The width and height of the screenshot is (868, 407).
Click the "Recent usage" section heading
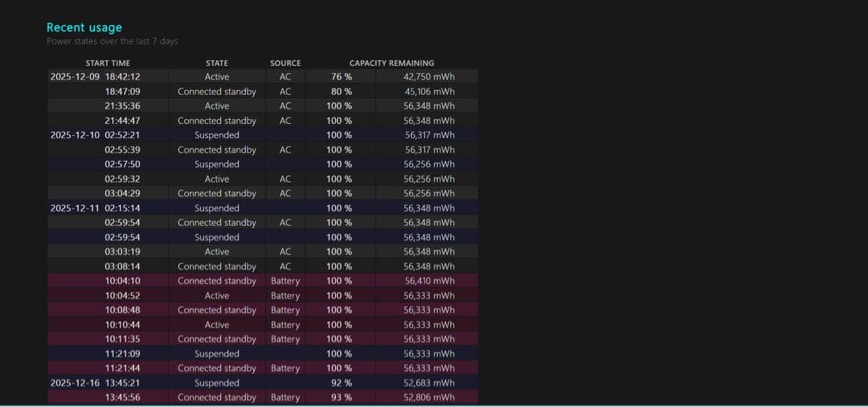click(x=84, y=27)
